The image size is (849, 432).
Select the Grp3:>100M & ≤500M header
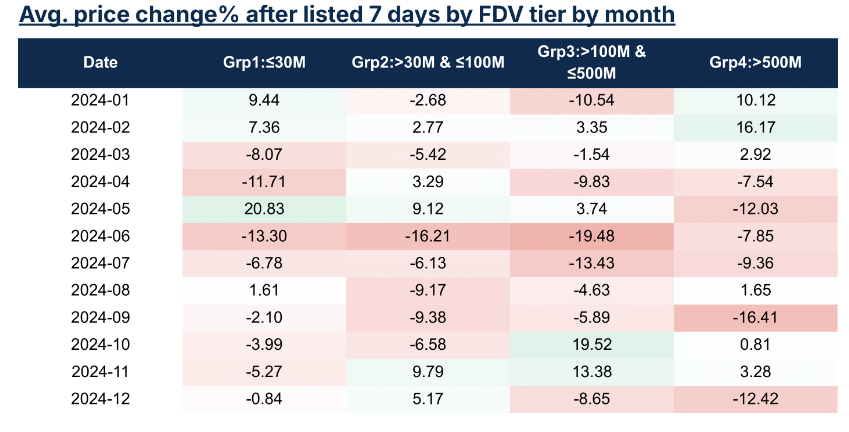592,62
